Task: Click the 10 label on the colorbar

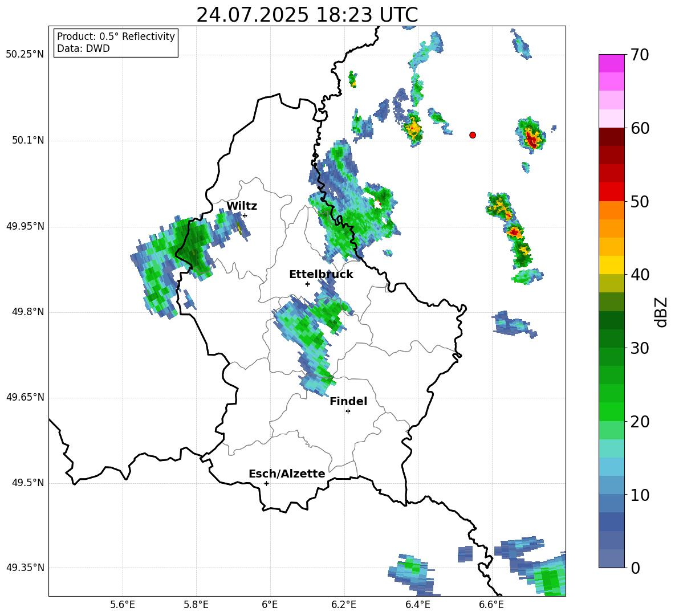Action: click(x=640, y=495)
